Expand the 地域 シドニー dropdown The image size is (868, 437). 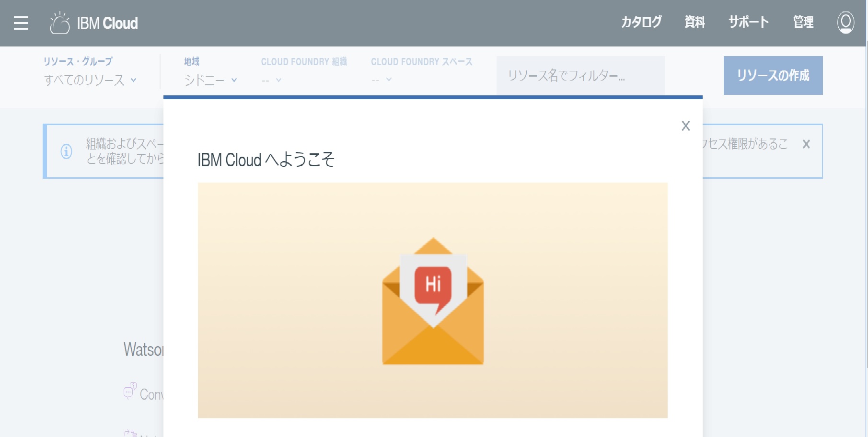pos(211,80)
